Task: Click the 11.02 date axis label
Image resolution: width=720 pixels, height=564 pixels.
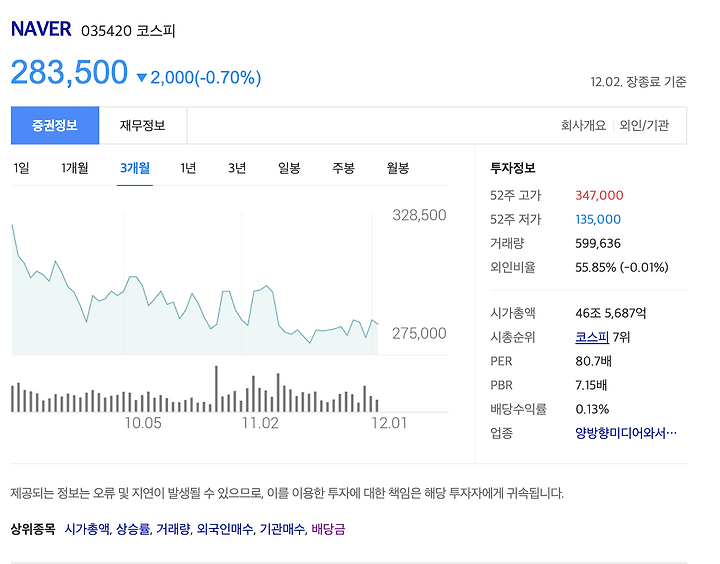Action: point(260,423)
